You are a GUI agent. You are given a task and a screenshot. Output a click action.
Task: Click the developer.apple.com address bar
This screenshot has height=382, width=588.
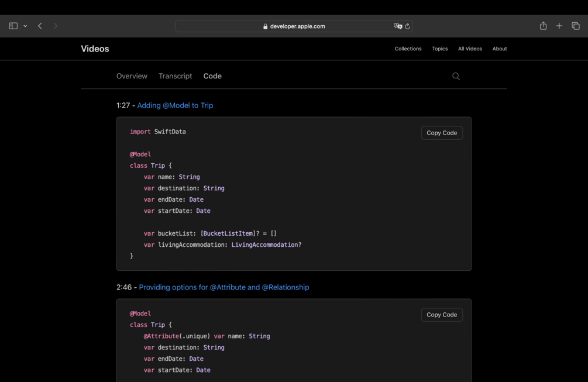tap(294, 26)
